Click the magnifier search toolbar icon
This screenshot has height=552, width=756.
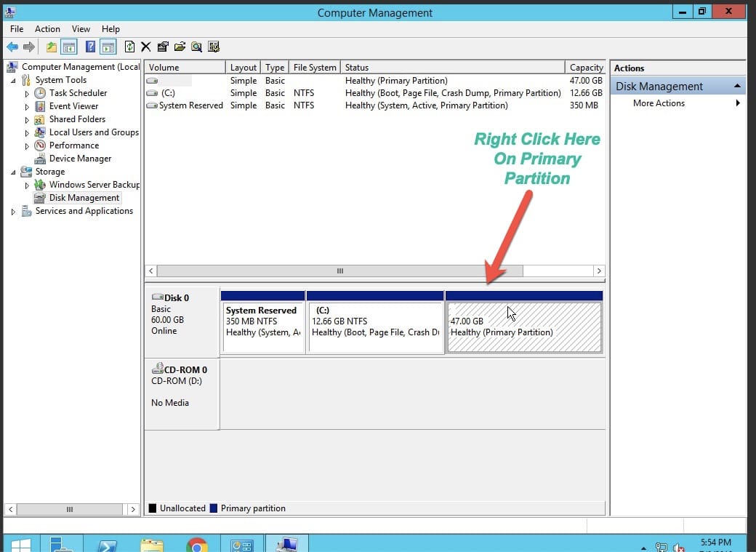point(196,47)
